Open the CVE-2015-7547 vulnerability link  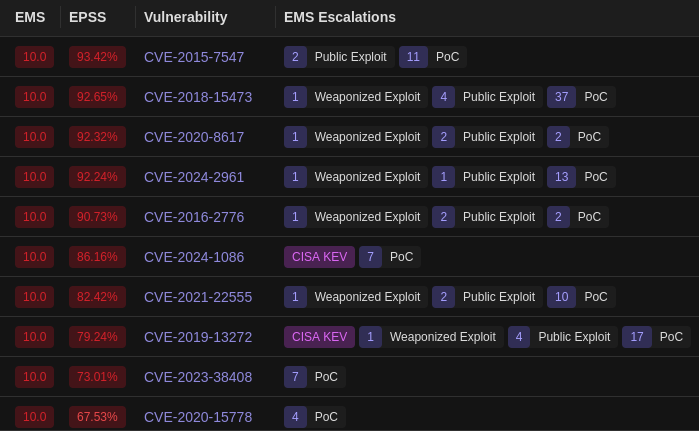click(194, 57)
